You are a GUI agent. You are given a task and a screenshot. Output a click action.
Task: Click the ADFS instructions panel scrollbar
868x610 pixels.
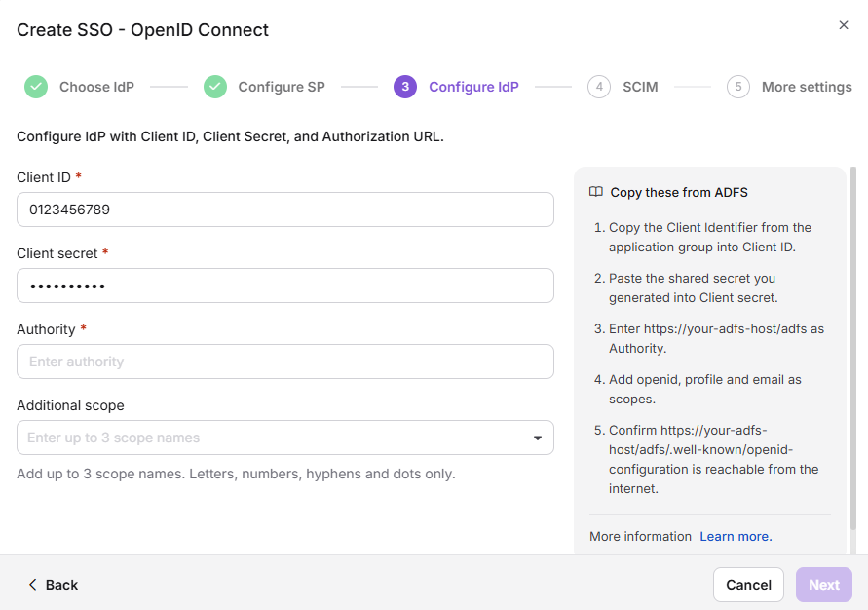(x=853, y=349)
